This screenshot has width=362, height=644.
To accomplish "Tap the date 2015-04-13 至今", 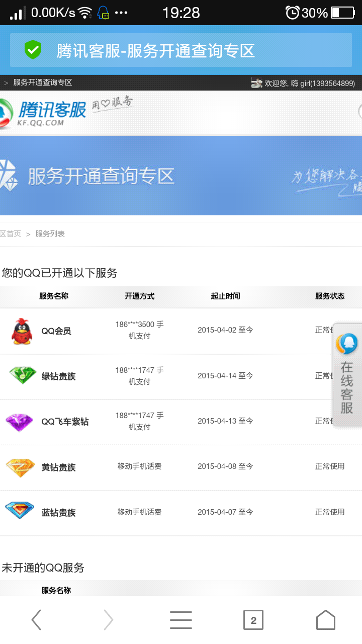I will click(x=225, y=421).
